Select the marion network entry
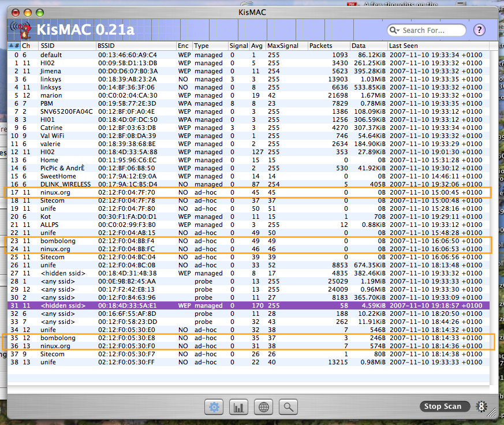This screenshot has width=504, height=425. (x=231, y=95)
